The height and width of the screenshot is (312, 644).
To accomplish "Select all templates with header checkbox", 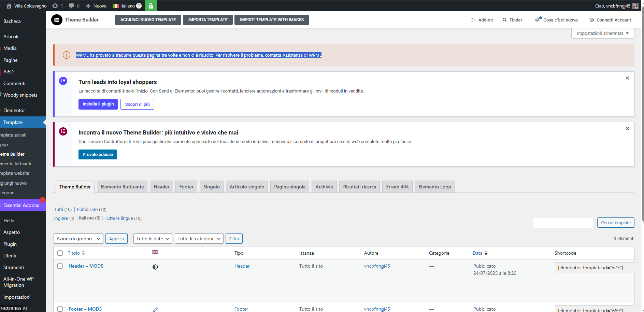I will pyautogui.click(x=60, y=253).
